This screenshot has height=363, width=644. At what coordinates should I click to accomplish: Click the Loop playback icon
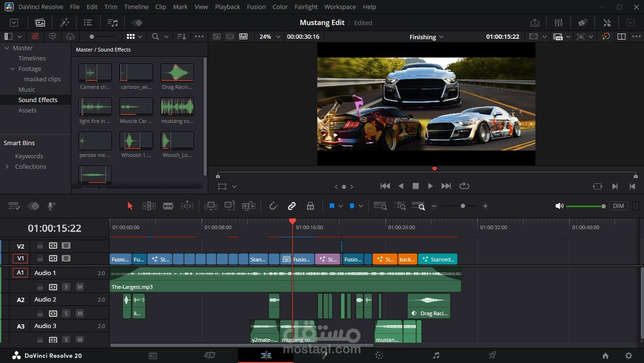464,186
